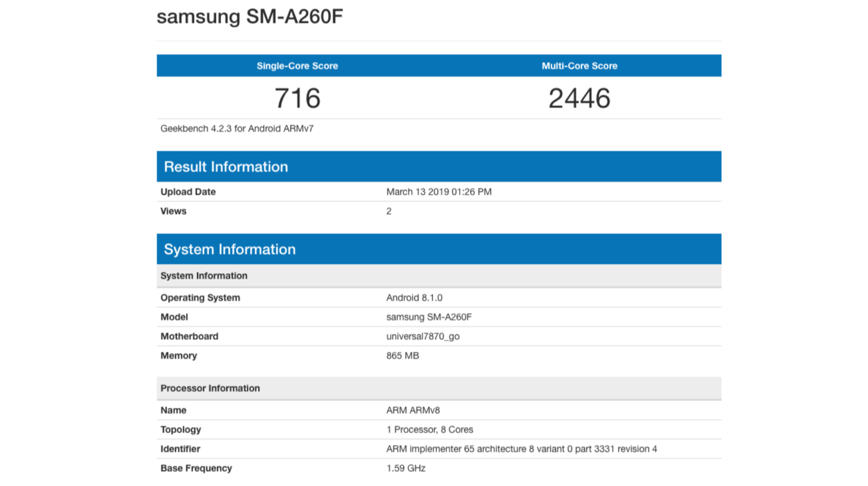The height and width of the screenshot is (486, 868).
Task: Click the samsung SM-A260F page title
Action: point(250,17)
